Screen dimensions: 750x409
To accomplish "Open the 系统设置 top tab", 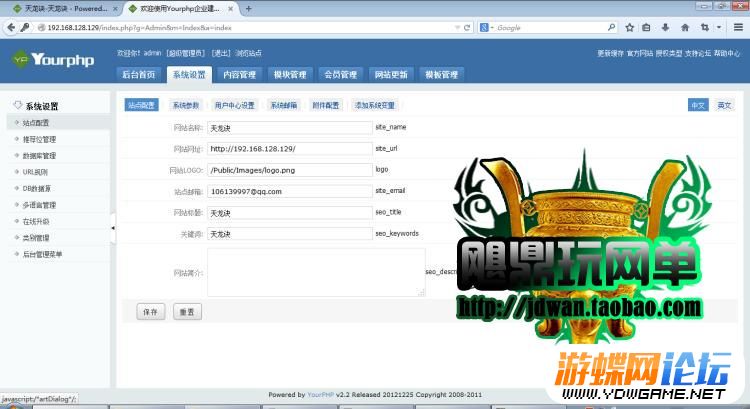I will (x=189, y=75).
